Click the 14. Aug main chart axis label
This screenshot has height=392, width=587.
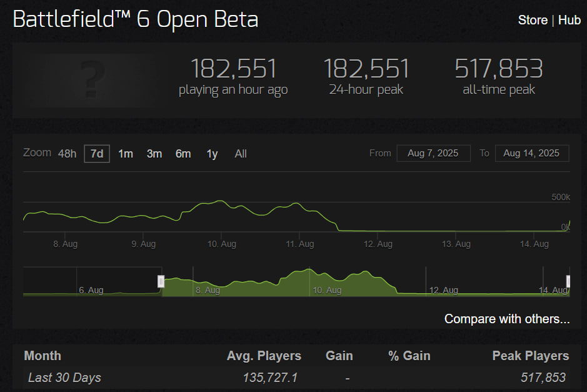coord(534,244)
